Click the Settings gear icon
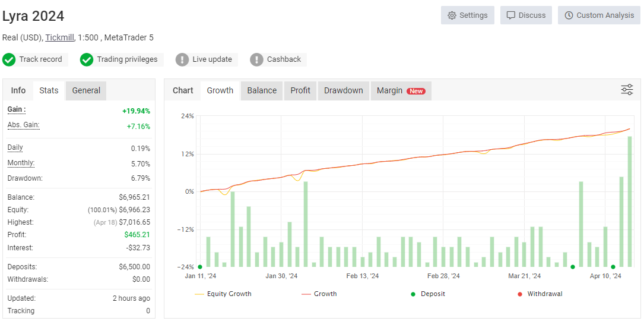This screenshot has width=644, height=321. coord(452,15)
